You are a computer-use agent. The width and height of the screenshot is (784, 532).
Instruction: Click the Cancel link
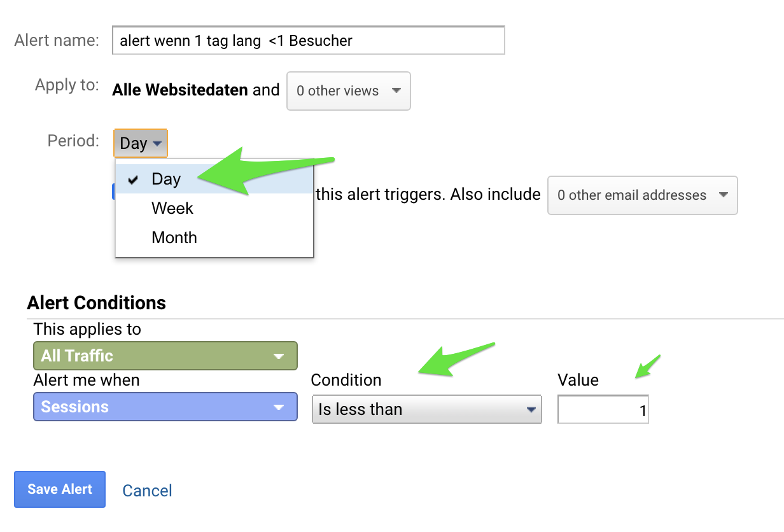point(147,491)
